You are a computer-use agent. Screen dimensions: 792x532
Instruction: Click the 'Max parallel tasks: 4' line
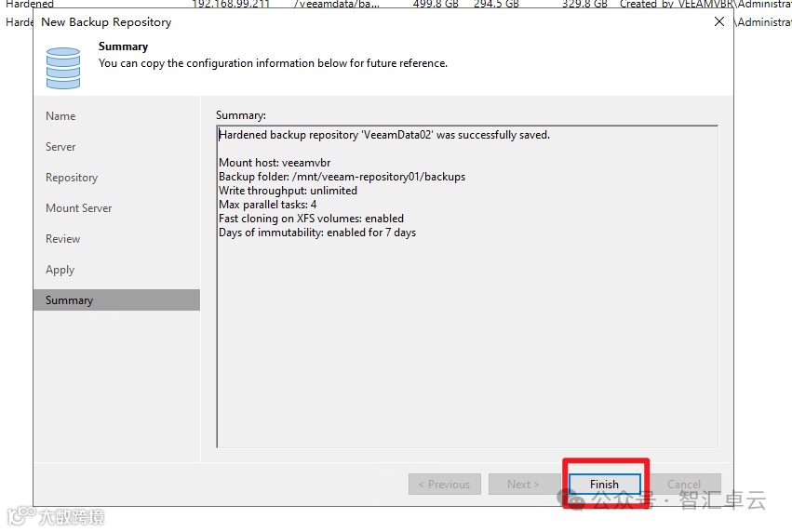268,205
